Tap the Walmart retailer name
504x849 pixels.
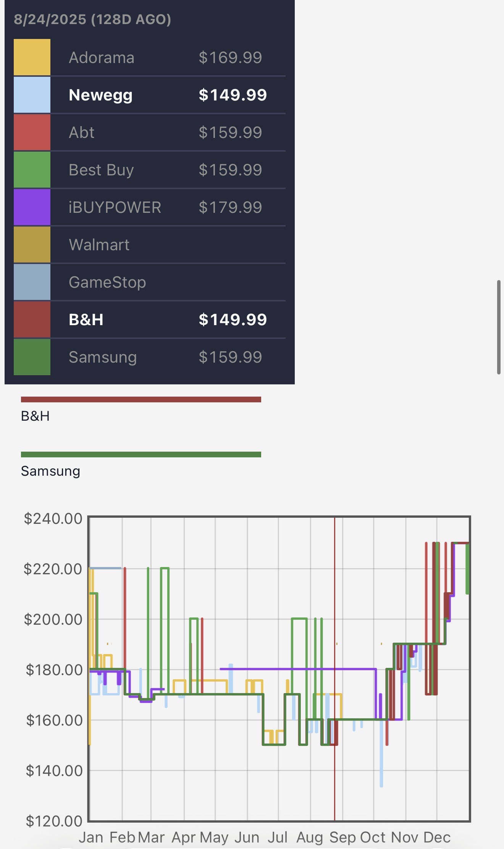point(99,245)
